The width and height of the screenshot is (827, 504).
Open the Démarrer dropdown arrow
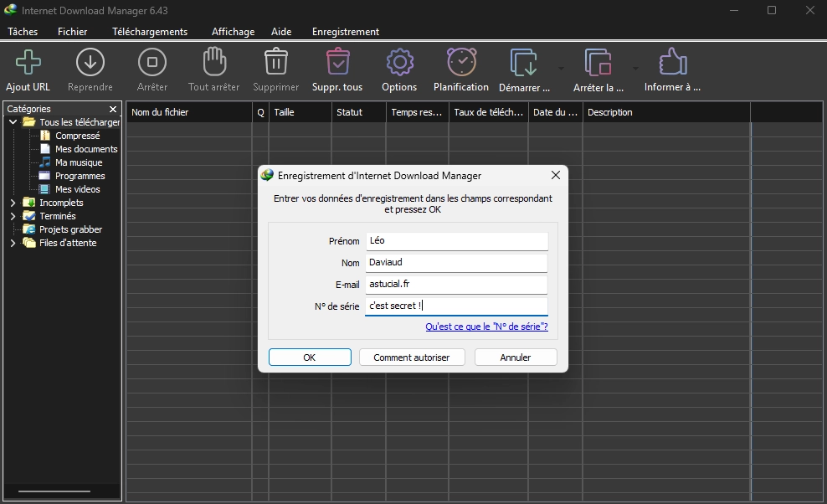(x=561, y=68)
